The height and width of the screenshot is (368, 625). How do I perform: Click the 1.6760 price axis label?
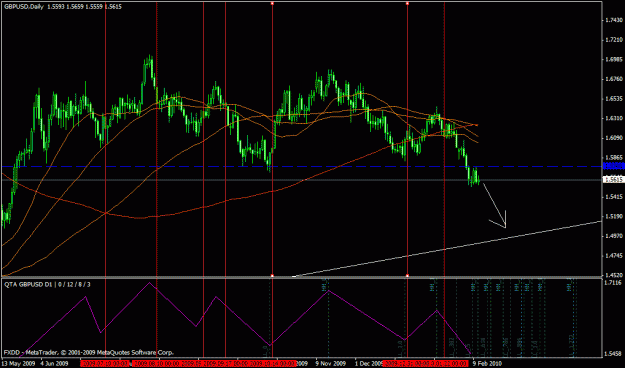[614, 79]
